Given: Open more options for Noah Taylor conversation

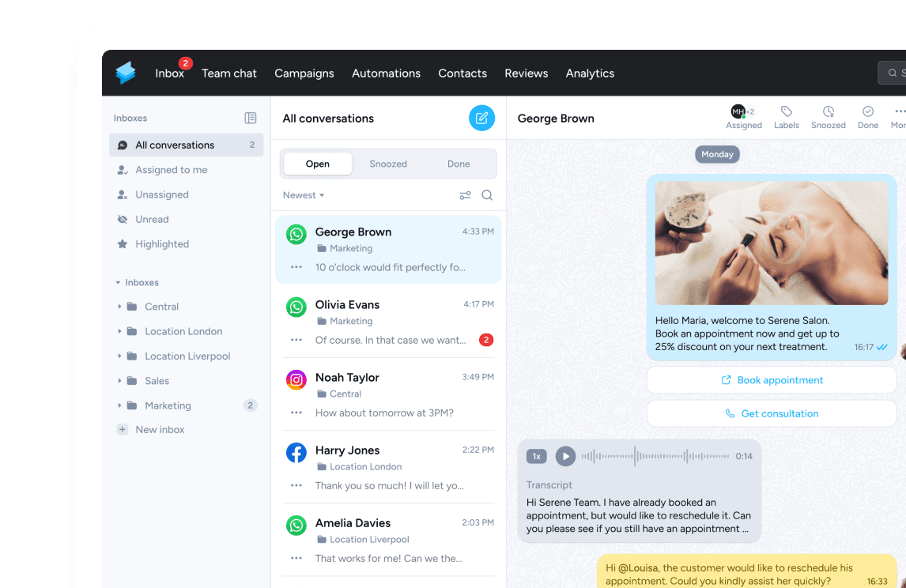Looking at the screenshot, I should (x=296, y=413).
